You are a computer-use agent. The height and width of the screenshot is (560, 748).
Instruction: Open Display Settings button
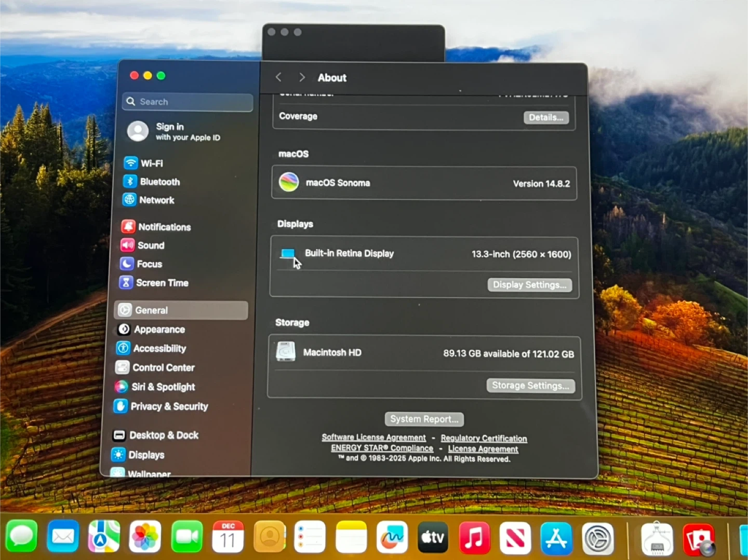(529, 285)
